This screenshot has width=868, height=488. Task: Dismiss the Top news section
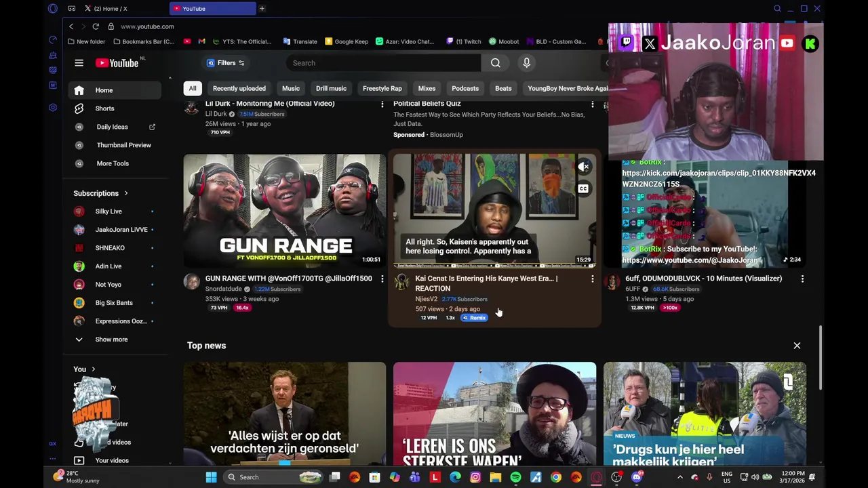click(x=797, y=346)
